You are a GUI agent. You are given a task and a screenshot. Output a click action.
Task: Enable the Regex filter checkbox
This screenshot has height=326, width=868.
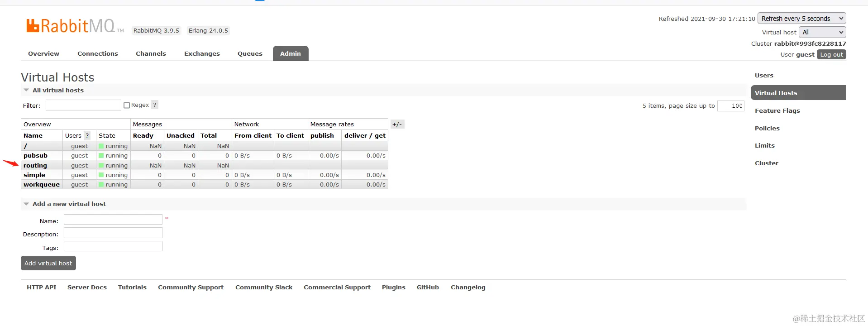[x=127, y=105]
